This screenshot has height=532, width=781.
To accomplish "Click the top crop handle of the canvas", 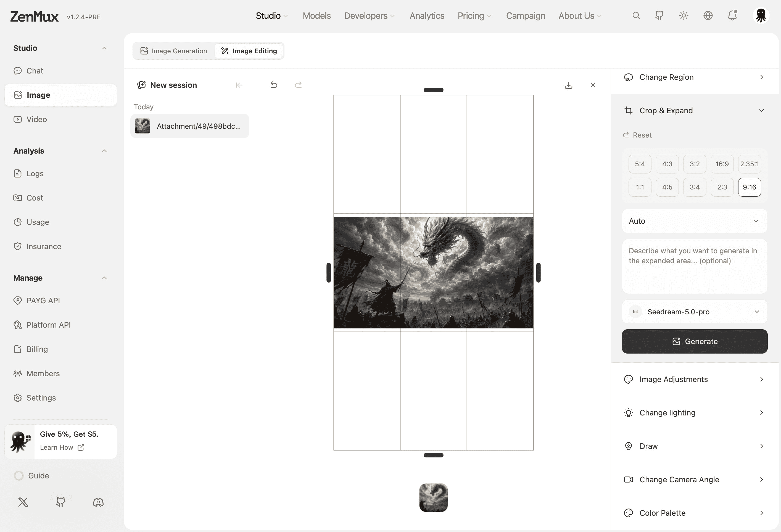I will tap(434, 90).
